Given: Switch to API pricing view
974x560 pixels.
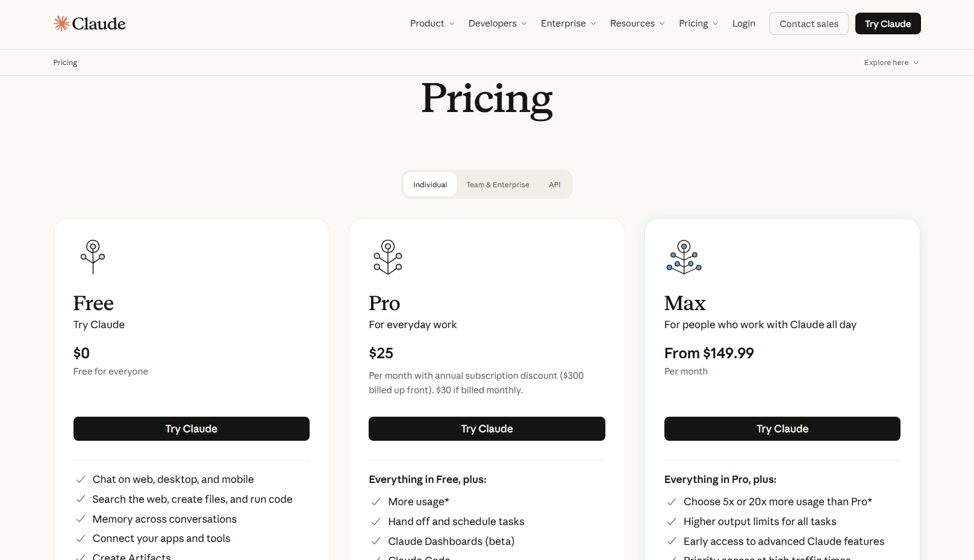Looking at the screenshot, I should [x=555, y=184].
